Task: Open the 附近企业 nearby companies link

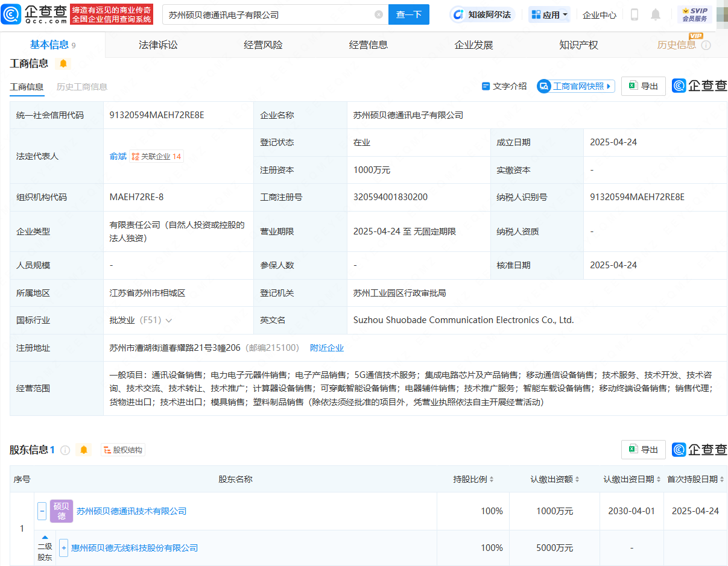Action: point(327,348)
